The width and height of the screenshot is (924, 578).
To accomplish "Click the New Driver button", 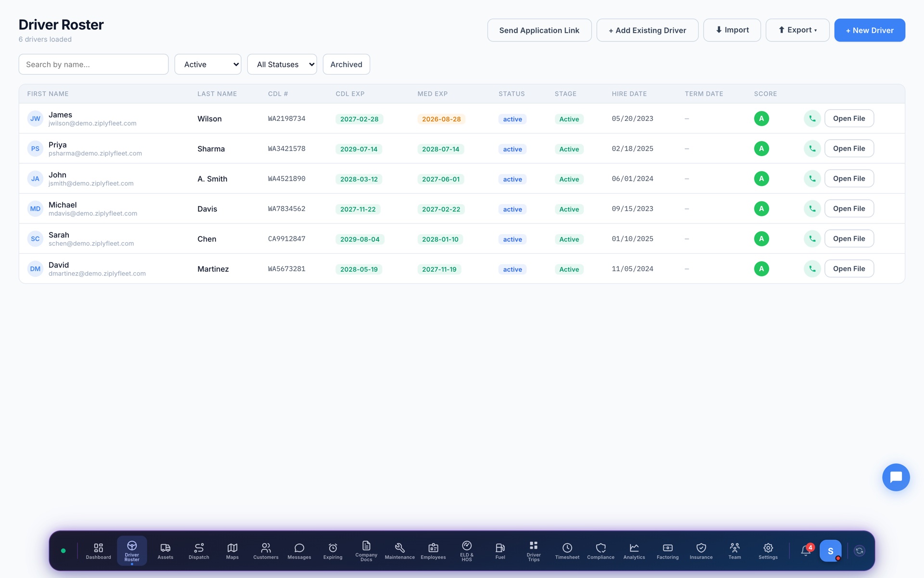I will pyautogui.click(x=870, y=30).
